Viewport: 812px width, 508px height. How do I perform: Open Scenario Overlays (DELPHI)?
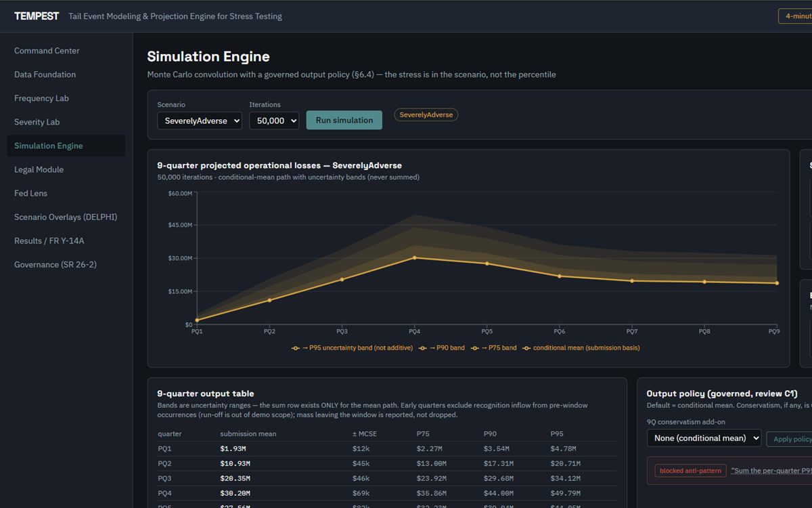click(66, 217)
